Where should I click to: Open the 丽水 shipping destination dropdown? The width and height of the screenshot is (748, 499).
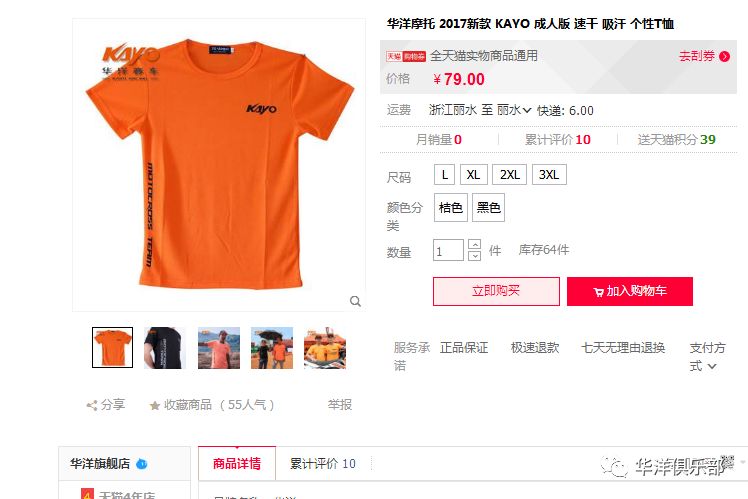(x=514, y=110)
